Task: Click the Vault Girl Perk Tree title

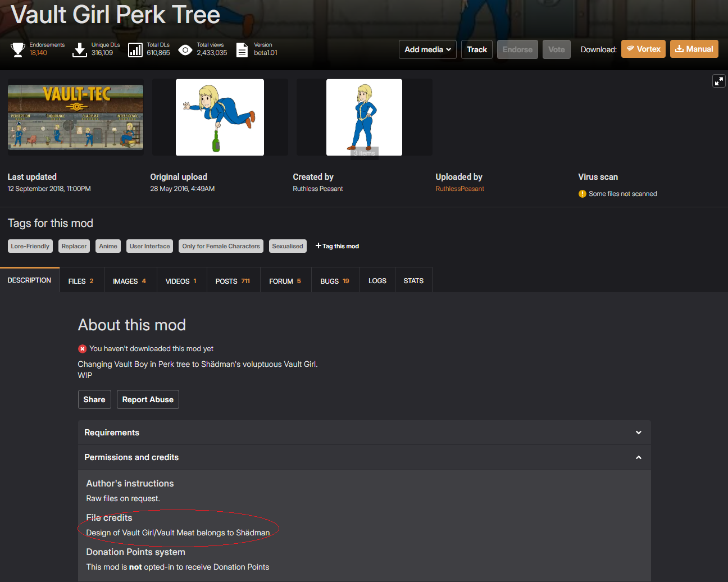Action: [x=116, y=15]
